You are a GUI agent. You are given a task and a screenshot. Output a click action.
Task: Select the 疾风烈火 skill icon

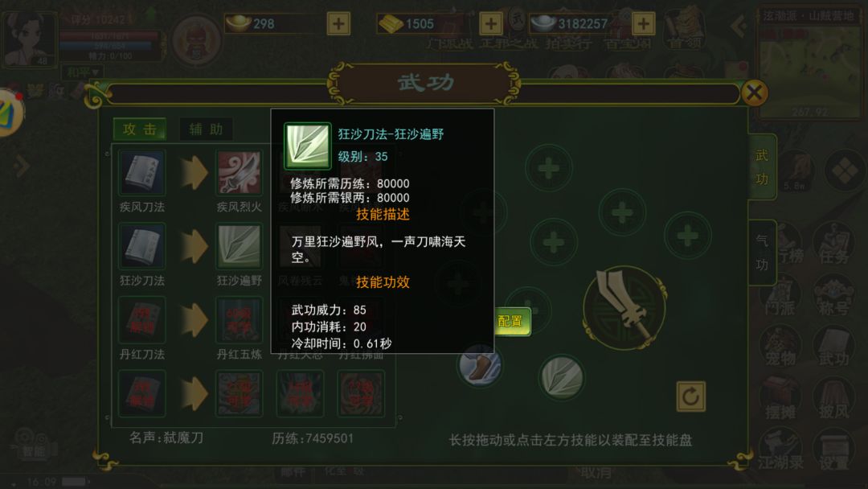click(239, 172)
